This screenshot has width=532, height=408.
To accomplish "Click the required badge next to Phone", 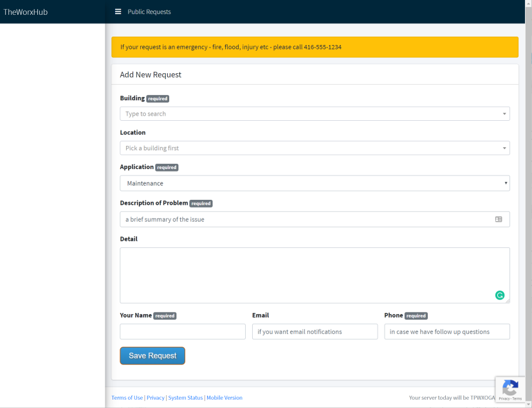I will pyautogui.click(x=416, y=316).
